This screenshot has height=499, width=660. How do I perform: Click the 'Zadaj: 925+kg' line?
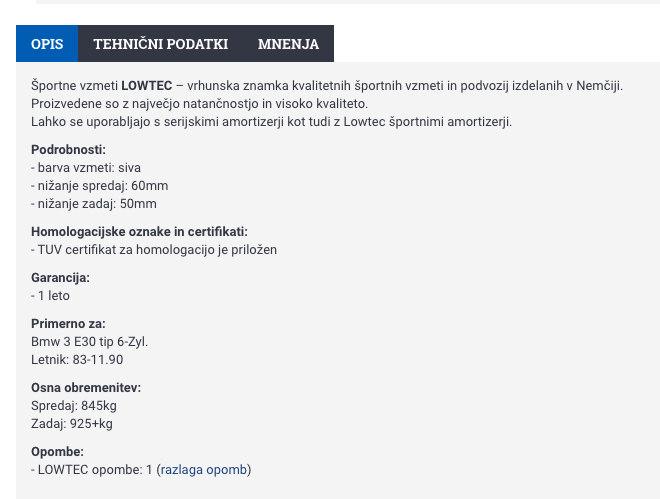[x=72, y=424]
